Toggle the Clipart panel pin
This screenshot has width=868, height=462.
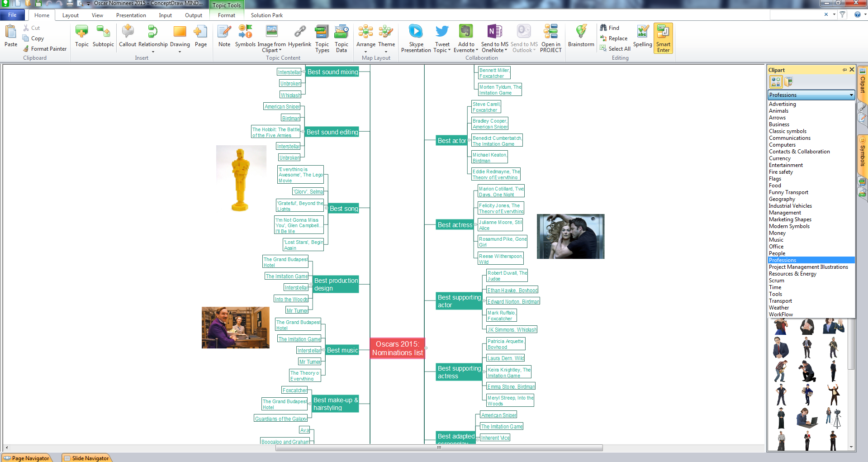pyautogui.click(x=844, y=70)
